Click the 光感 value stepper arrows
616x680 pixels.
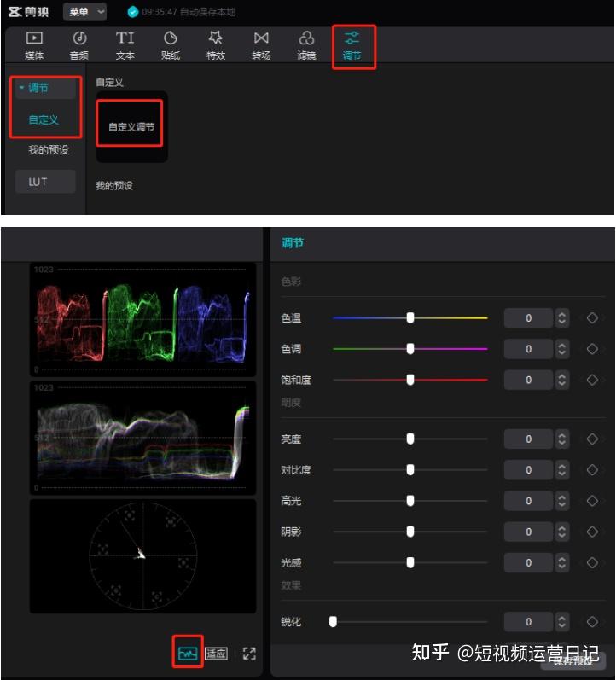point(561,562)
